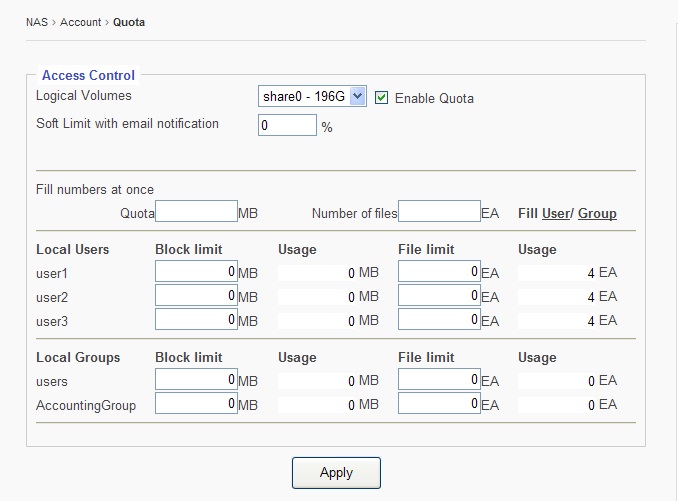Click Account in the breadcrumb
The image size is (678, 501).
point(80,22)
